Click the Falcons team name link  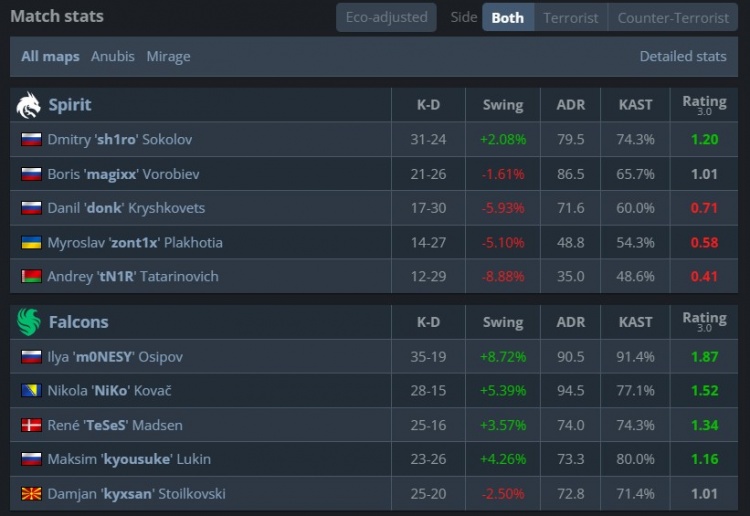tap(79, 322)
